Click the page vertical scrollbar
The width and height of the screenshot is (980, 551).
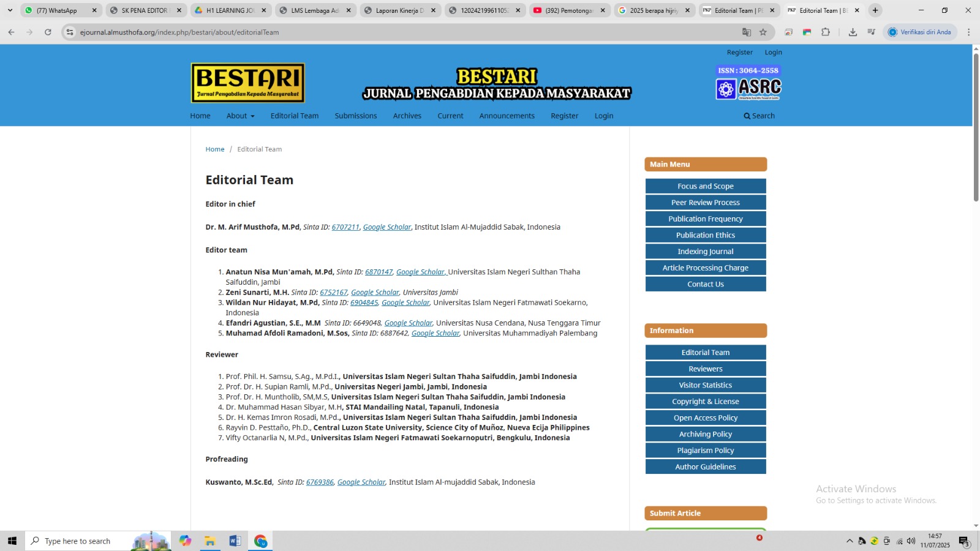coord(976,127)
